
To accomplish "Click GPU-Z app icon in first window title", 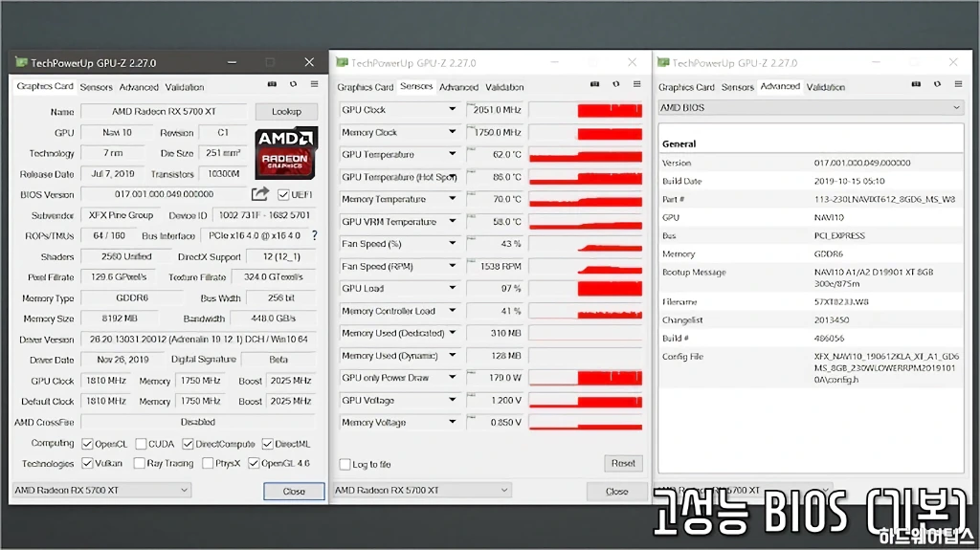I will (21, 62).
